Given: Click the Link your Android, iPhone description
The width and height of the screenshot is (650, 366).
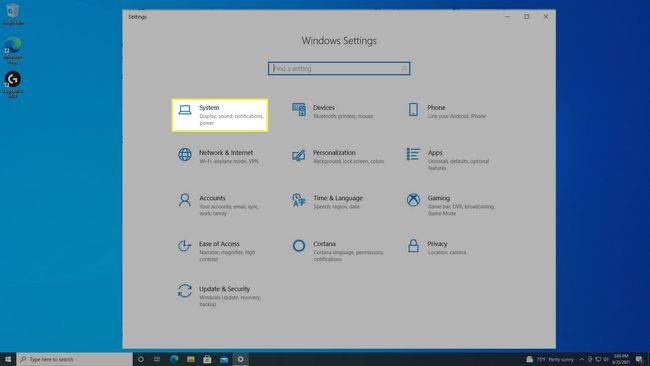Looking at the screenshot, I should 457,116.
